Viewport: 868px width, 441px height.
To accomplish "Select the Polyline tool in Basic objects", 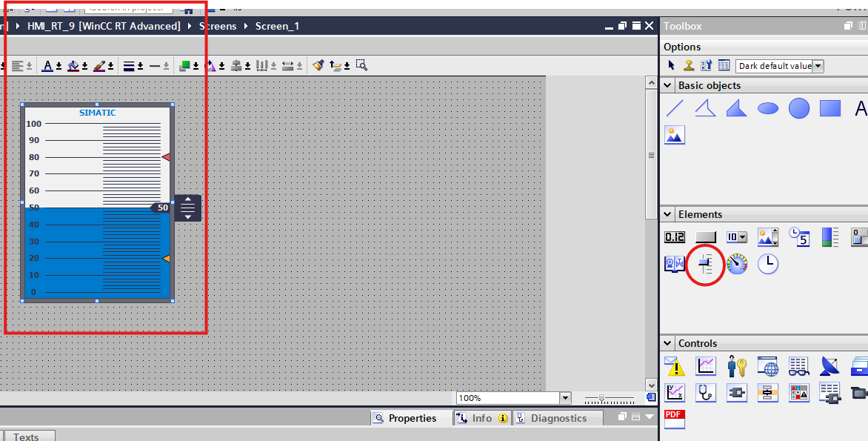I will tap(705, 108).
